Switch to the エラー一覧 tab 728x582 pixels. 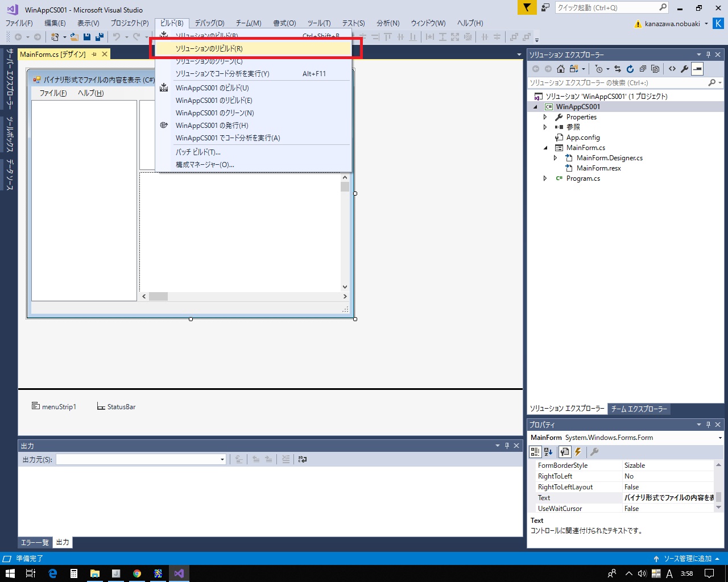click(35, 543)
